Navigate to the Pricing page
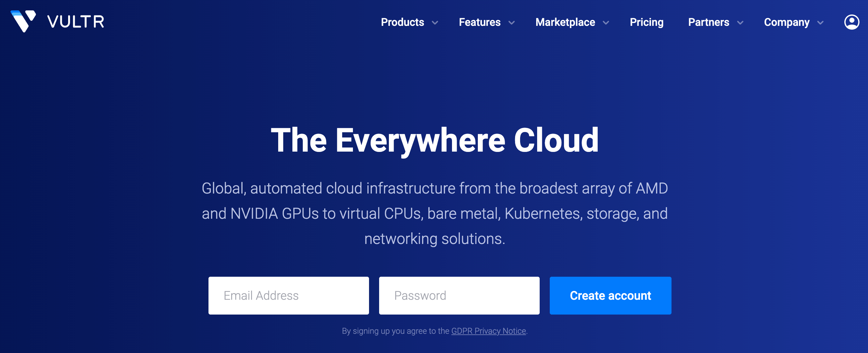868x353 pixels. 647,22
